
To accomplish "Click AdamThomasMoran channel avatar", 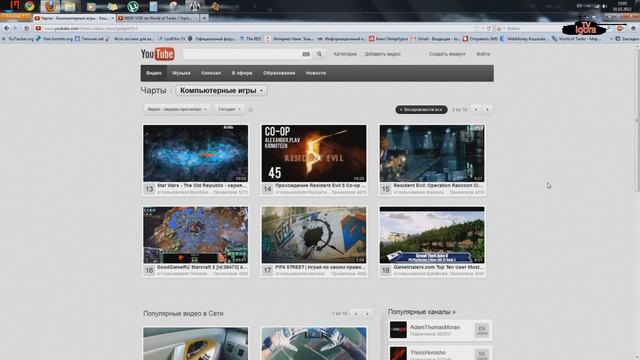I will [398, 330].
